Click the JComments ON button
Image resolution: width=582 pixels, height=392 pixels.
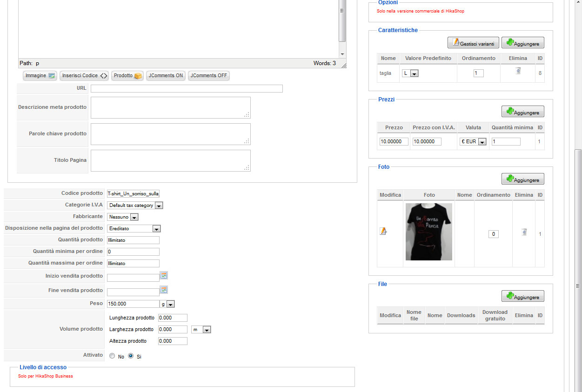pos(166,76)
